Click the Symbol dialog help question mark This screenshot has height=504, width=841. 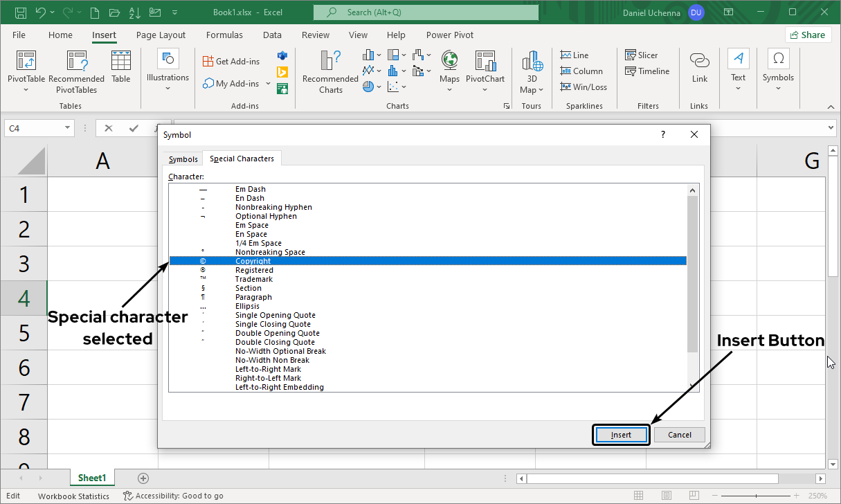click(x=663, y=135)
